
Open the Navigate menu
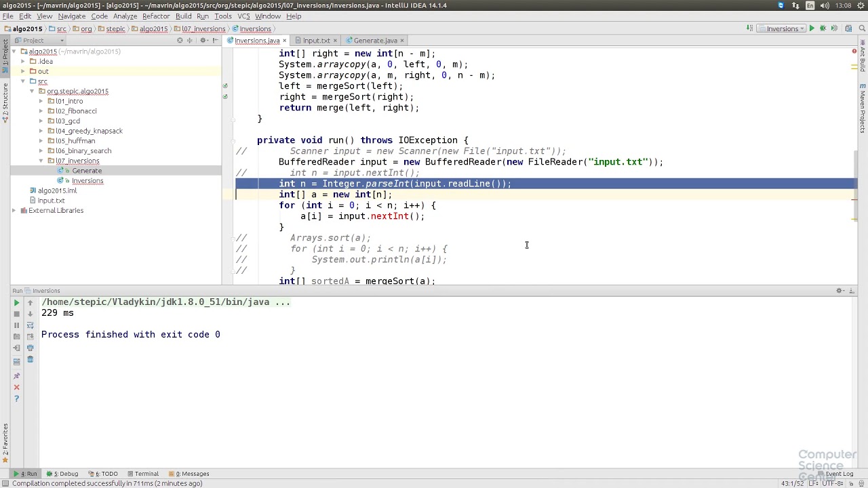71,16
